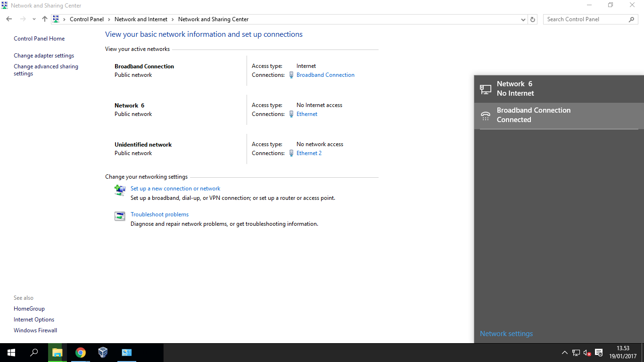Viewport: 644px width, 362px height.
Task: Expand chevron after Network and Internet breadcrumb
Action: click(x=173, y=19)
